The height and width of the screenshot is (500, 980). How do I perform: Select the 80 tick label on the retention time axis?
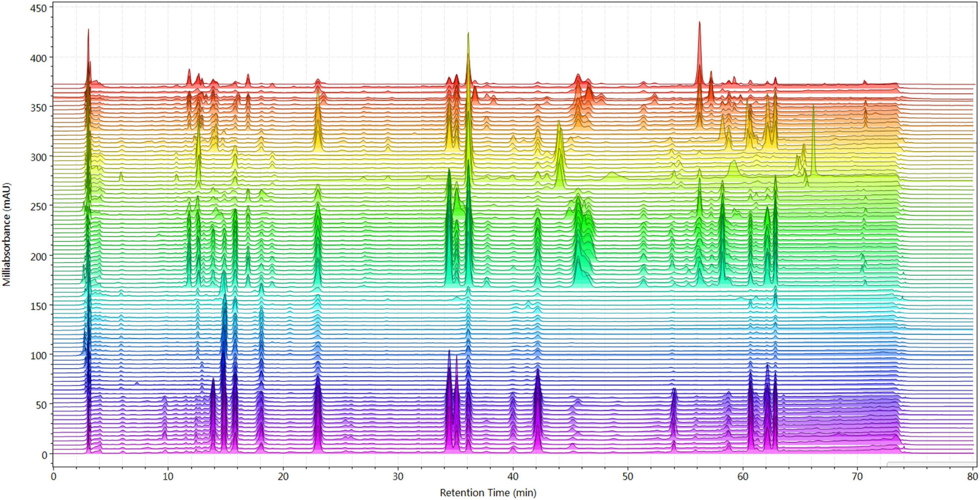click(972, 476)
